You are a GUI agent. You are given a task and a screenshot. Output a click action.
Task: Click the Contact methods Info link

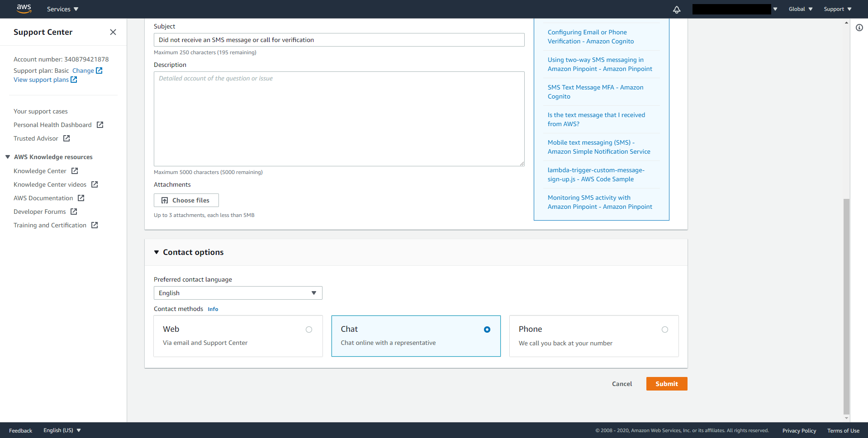(x=213, y=309)
